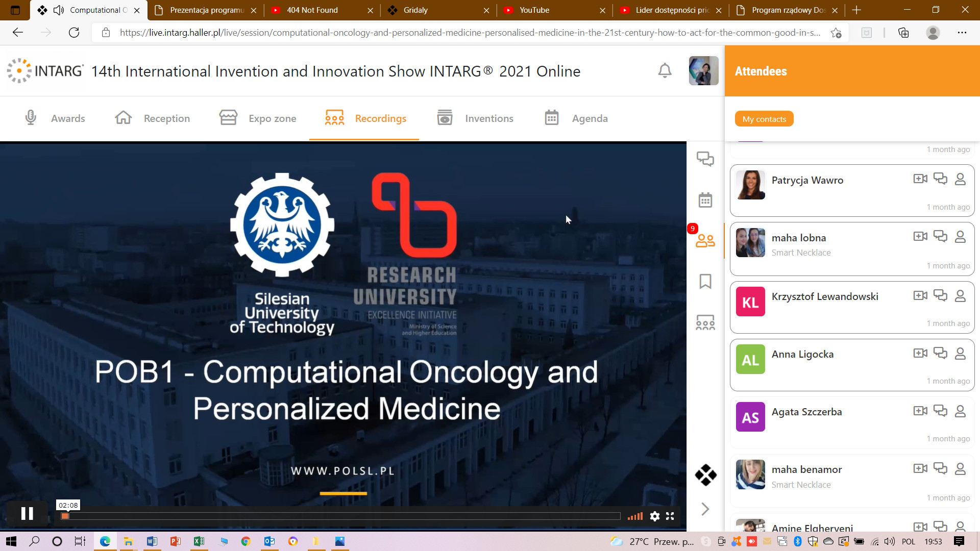Open chat with Anna Ligocka
Screen dimensions: 980x551
click(x=940, y=353)
